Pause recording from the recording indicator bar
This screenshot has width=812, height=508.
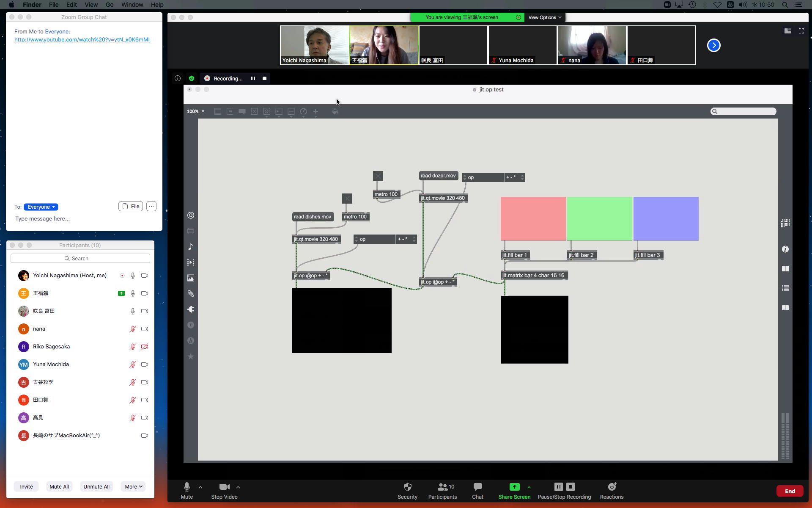(253, 78)
